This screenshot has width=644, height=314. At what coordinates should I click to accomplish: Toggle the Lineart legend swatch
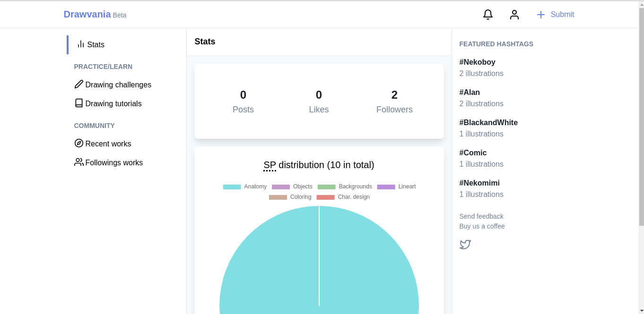pyautogui.click(x=386, y=187)
